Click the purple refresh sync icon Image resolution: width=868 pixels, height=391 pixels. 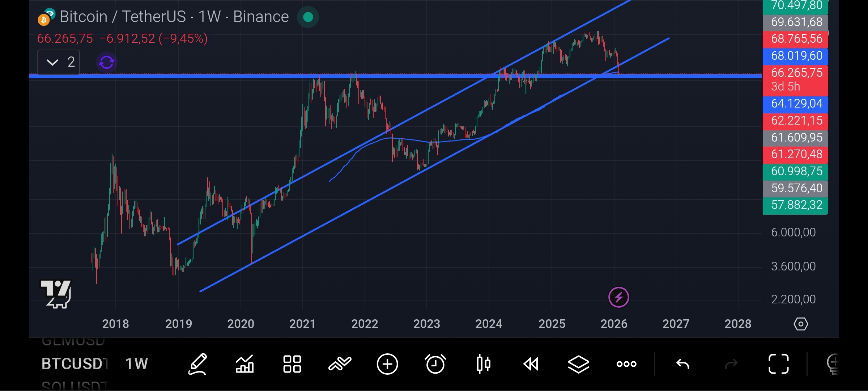(107, 62)
